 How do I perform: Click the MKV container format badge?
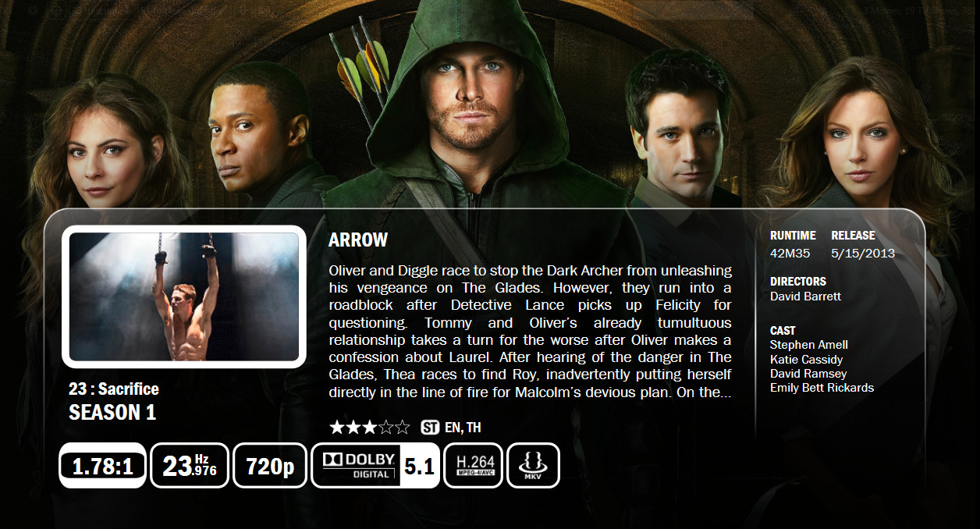[x=534, y=466]
